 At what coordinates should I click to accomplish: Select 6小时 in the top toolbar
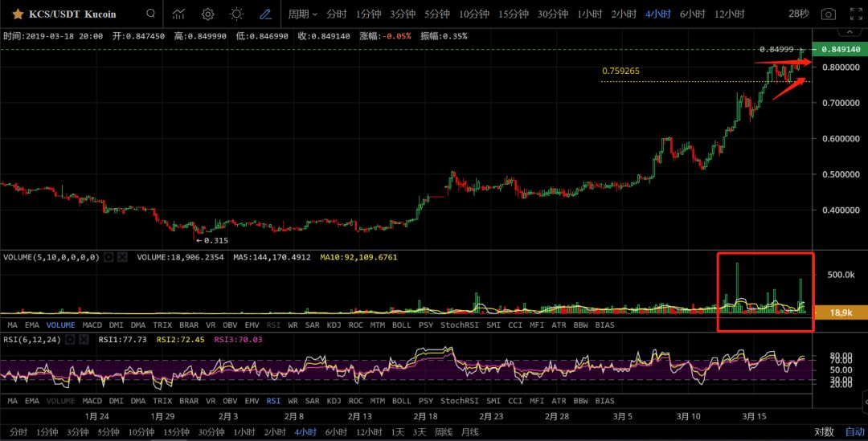pos(693,14)
